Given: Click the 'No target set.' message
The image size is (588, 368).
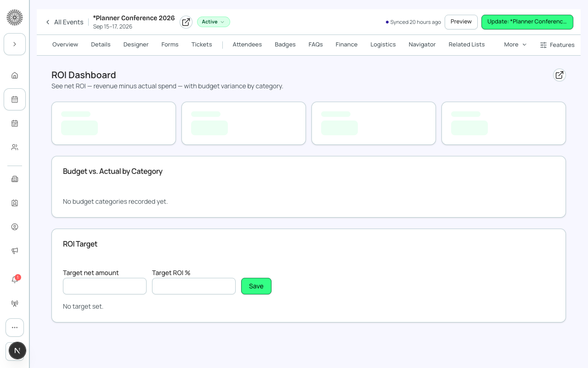Looking at the screenshot, I should tap(83, 306).
